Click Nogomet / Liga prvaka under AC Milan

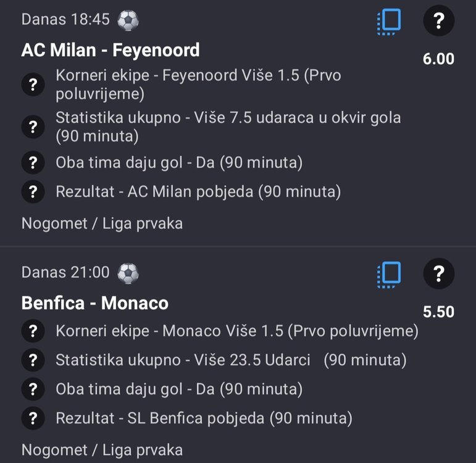click(102, 223)
